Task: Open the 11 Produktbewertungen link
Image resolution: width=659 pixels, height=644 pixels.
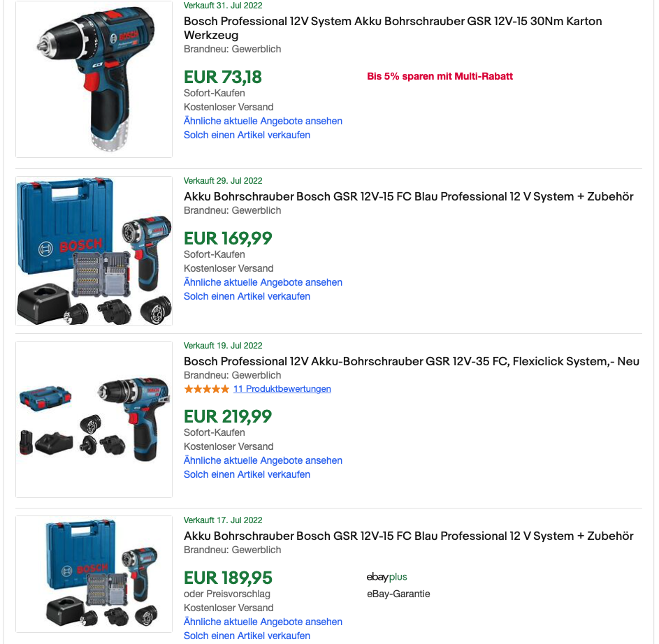Action: click(x=282, y=389)
